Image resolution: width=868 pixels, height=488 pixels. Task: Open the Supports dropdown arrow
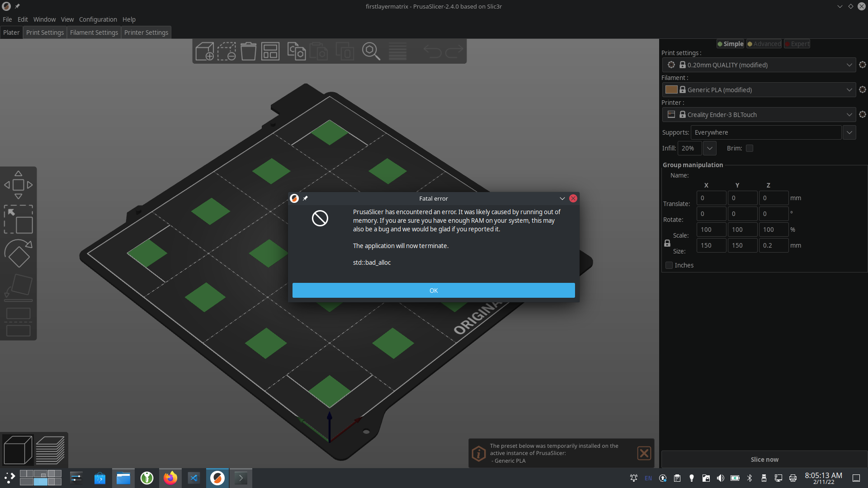(x=849, y=132)
